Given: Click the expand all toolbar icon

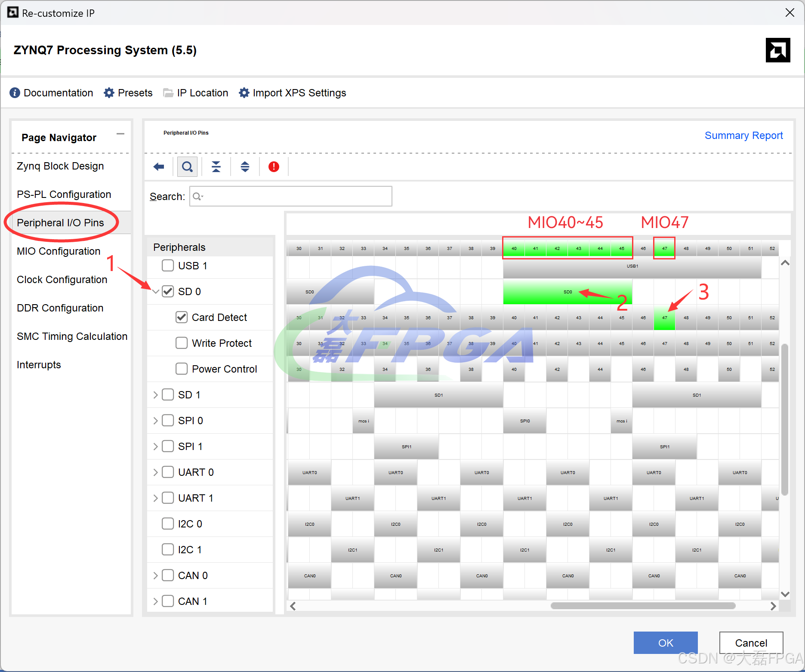Looking at the screenshot, I should point(245,166).
